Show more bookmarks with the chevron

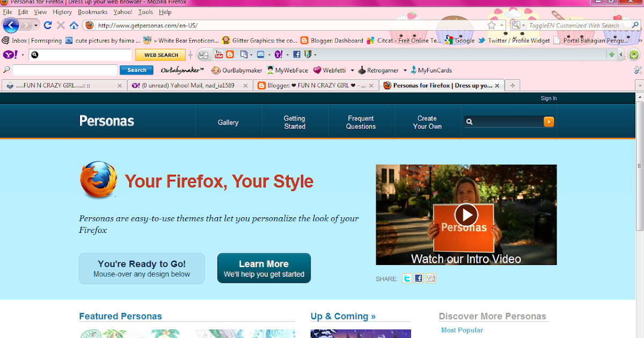(639, 40)
